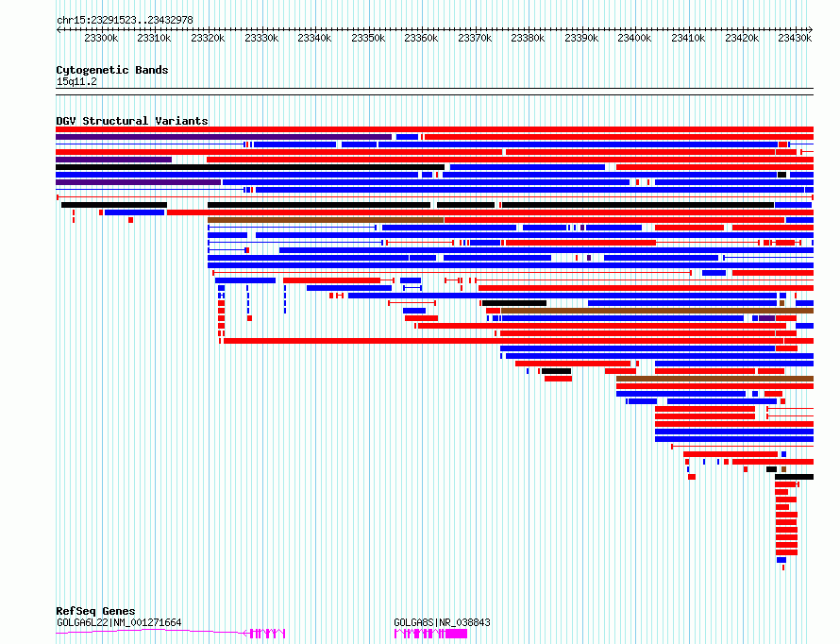The image size is (840, 644).
Task: Select the 23310k ruler position label
Action: (154, 38)
